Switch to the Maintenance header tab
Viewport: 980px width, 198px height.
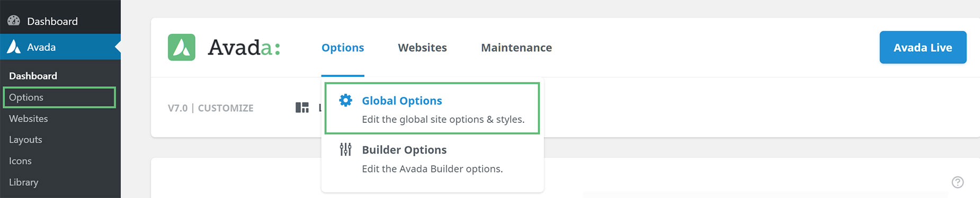(516, 48)
